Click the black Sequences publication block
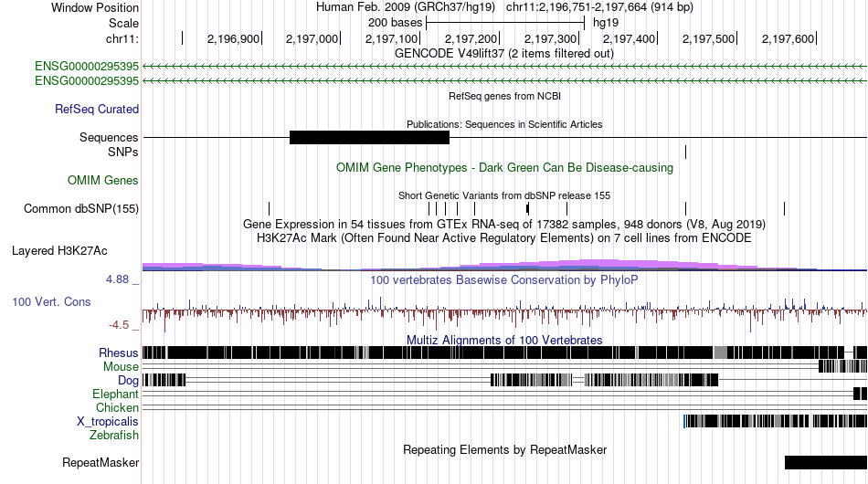The height and width of the screenshot is (484, 868). pos(369,137)
